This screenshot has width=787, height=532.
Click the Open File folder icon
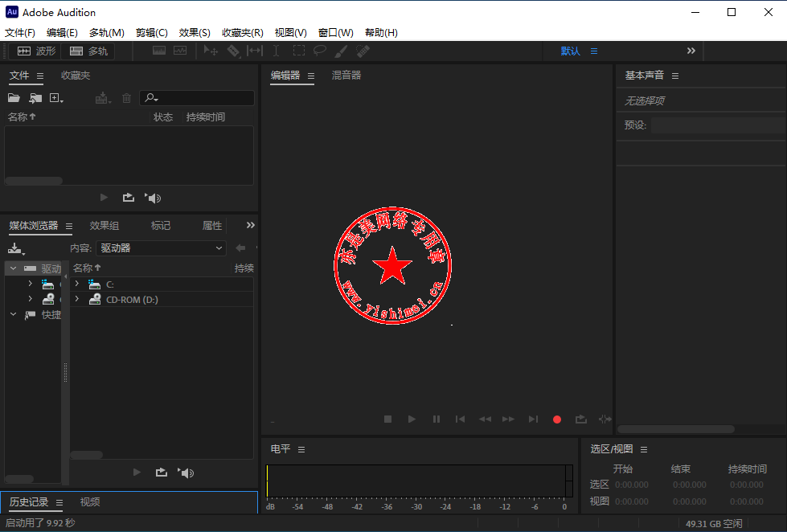click(x=14, y=98)
